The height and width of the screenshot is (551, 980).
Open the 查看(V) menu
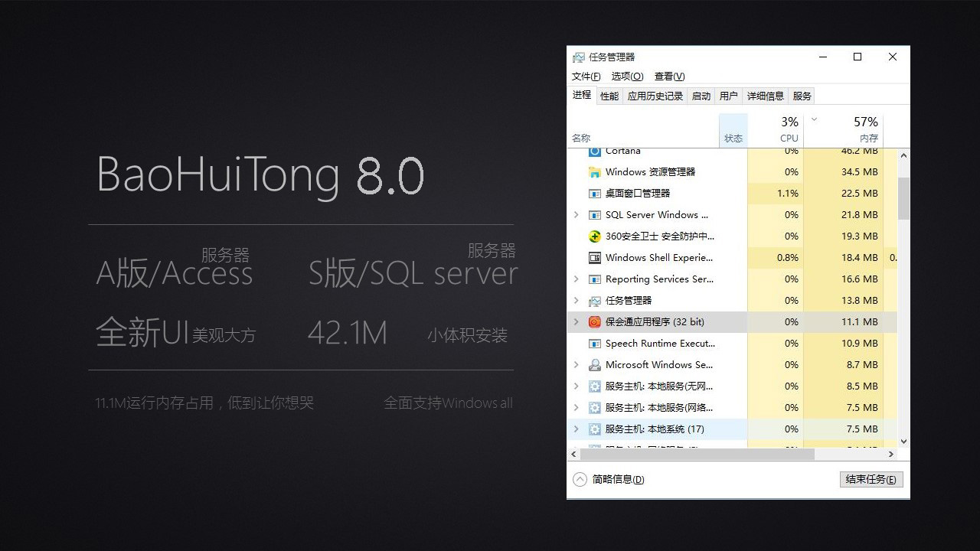click(670, 77)
